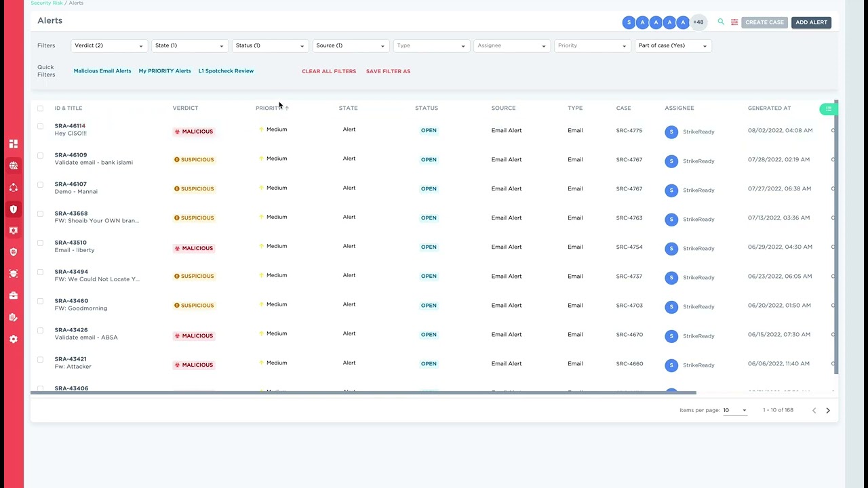This screenshot has height=488, width=868.
Task: Open the Part of case (Yes) dropdown
Action: 673,45
